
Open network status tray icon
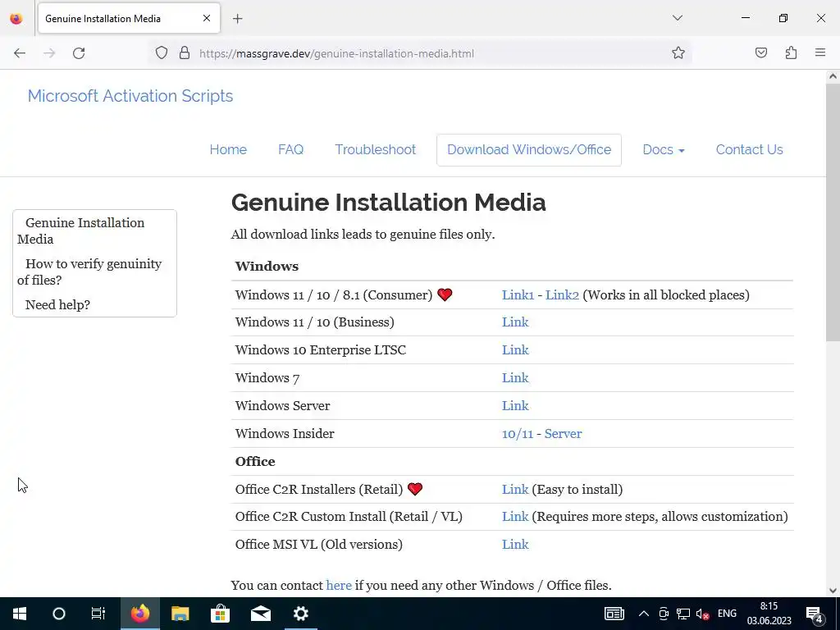pyautogui.click(x=683, y=614)
